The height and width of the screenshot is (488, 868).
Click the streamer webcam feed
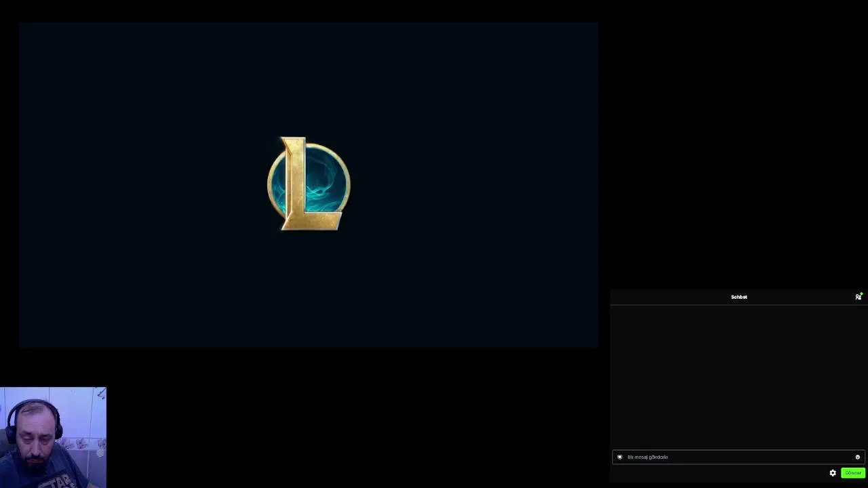(54, 437)
